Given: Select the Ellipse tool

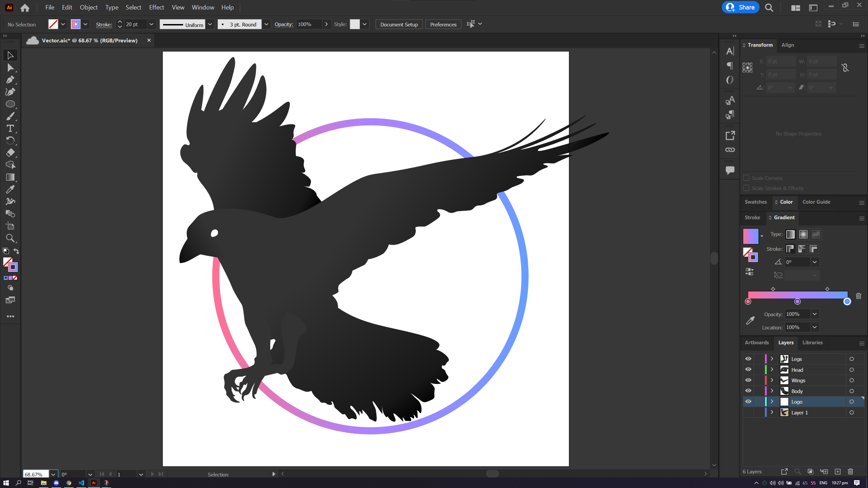Looking at the screenshot, I should 10,104.
